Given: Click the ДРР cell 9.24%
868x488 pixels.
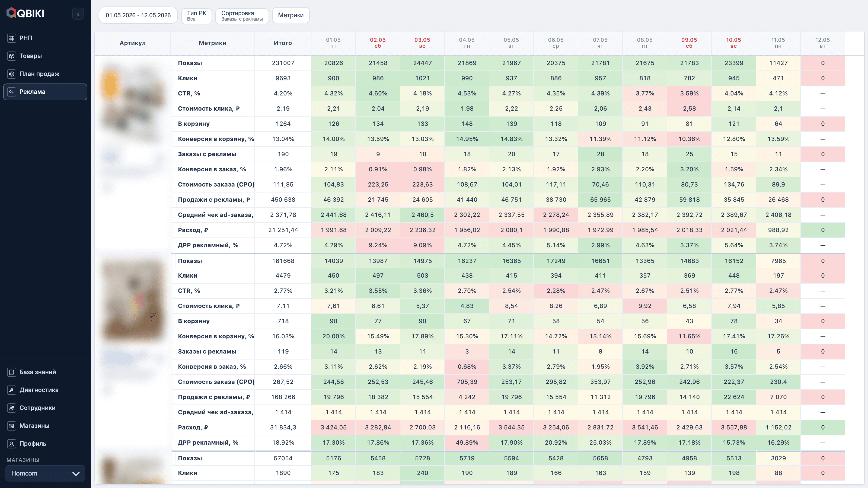Looking at the screenshot, I should point(378,245).
